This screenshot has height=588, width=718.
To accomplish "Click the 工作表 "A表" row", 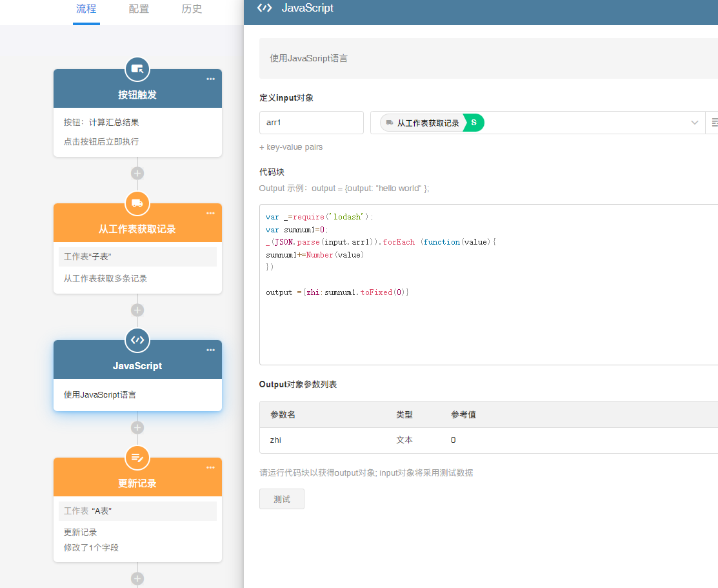I will (137, 511).
